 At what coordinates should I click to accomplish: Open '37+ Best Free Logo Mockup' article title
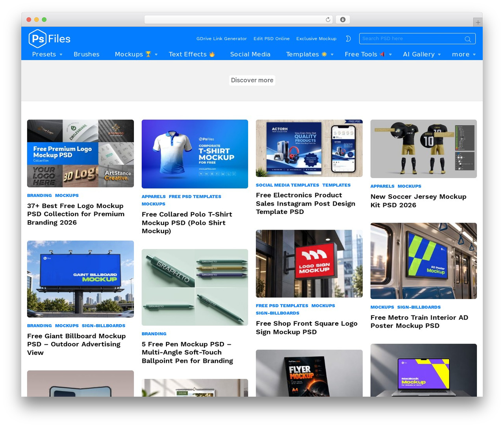click(76, 214)
